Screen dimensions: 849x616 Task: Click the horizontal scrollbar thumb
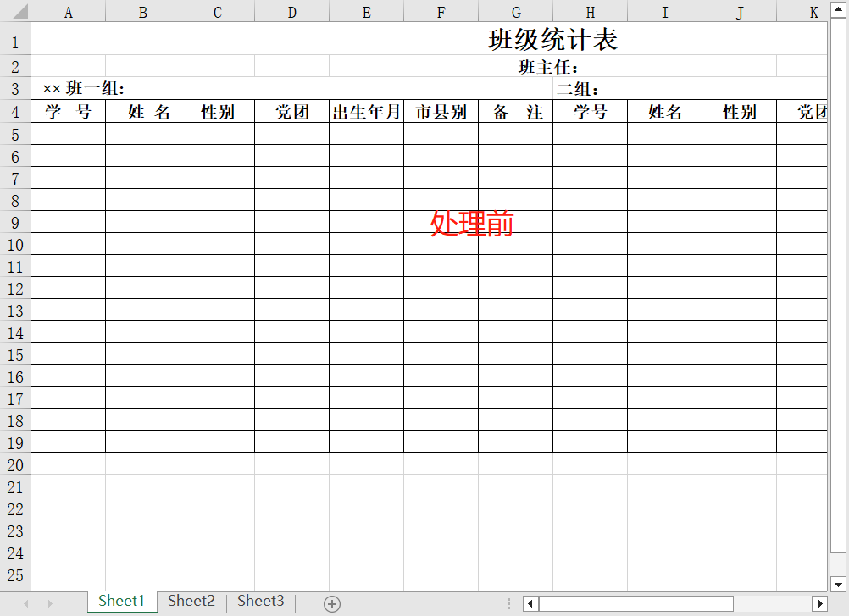pos(635,603)
